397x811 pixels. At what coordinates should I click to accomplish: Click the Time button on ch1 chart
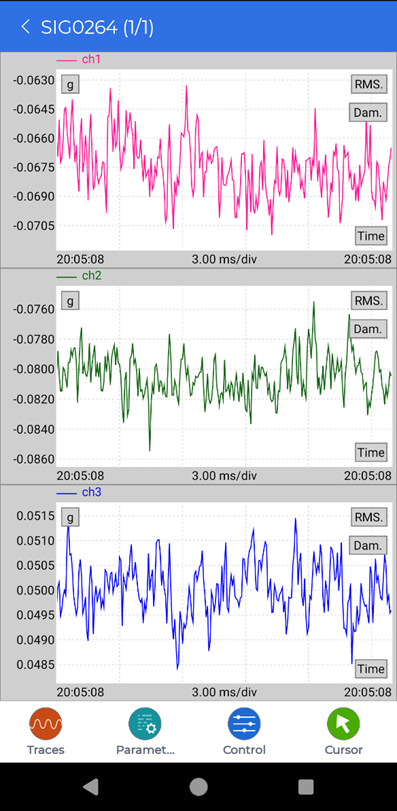[371, 236]
